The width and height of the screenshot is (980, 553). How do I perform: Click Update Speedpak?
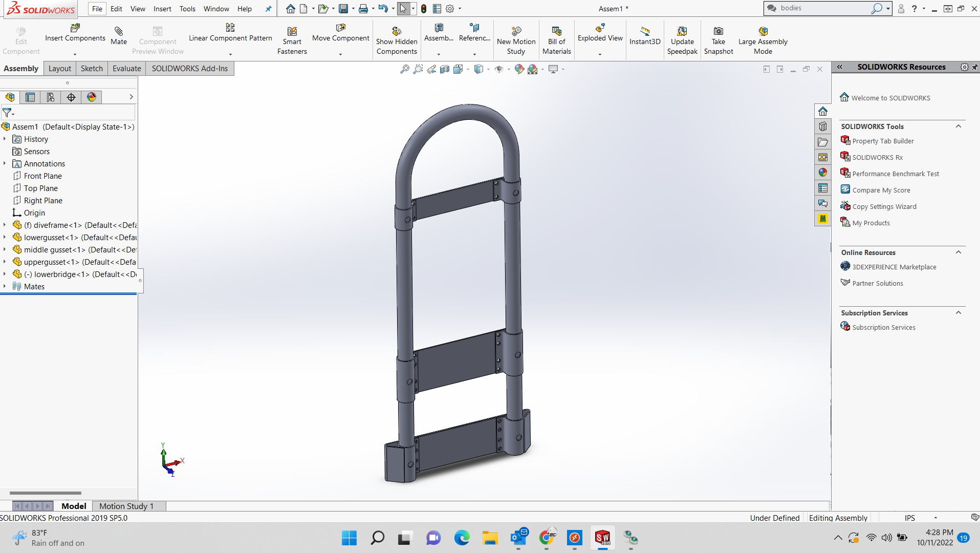click(682, 40)
